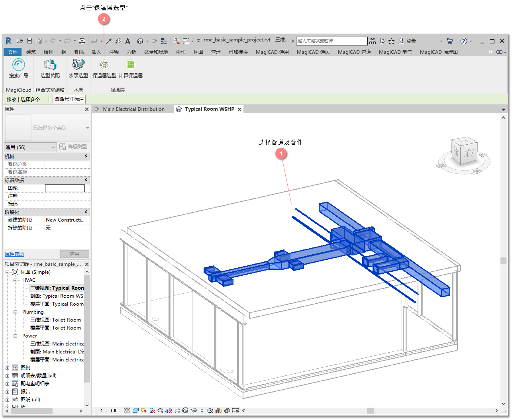This screenshot has width=512, height=420.
Task: Toggle Temporary View Properties icon
Action: coord(210,410)
